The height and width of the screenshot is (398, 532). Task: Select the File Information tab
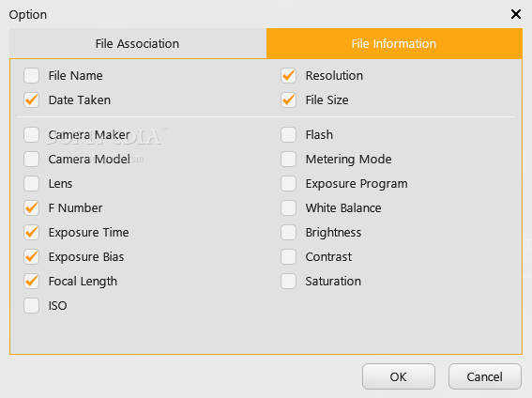coord(394,43)
